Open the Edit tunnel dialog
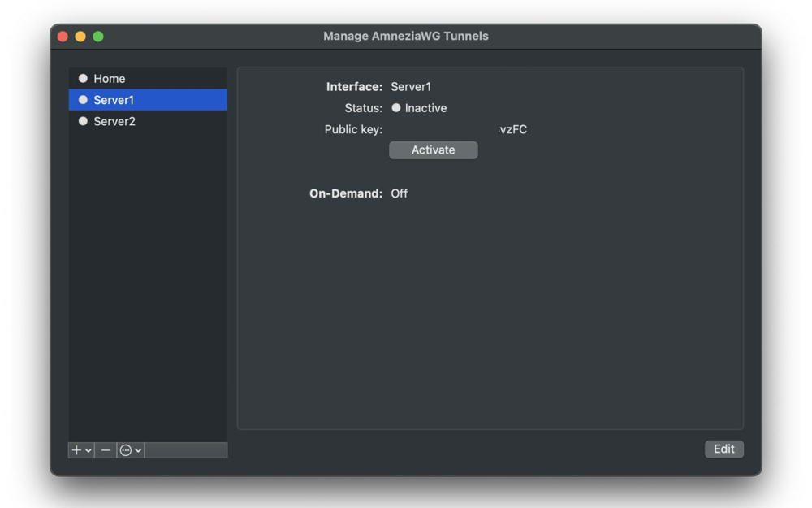This screenshot has width=812, height=508. point(723,449)
